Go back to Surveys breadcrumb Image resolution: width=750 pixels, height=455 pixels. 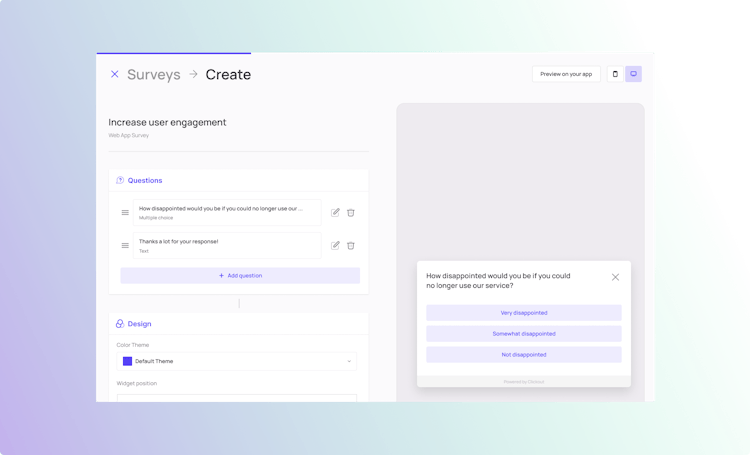click(154, 74)
